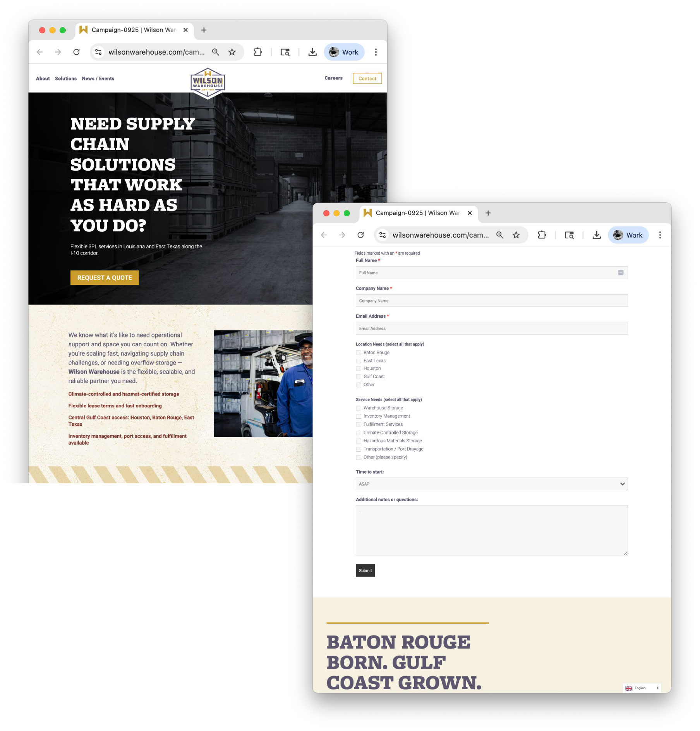Click back arrow in front browser window
Image resolution: width=700 pixels, height=731 pixels.
tap(324, 235)
